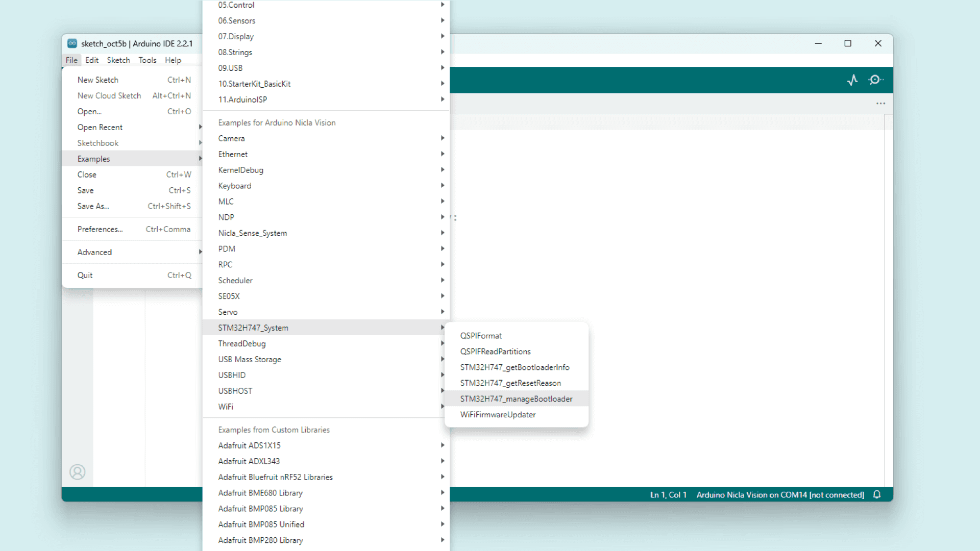Select WiFiFirmwareUpdater example
This screenshot has height=551, width=980.
coord(498,415)
